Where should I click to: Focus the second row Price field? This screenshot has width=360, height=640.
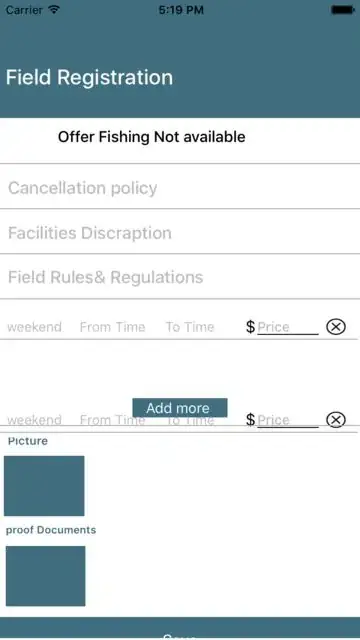pos(288,420)
